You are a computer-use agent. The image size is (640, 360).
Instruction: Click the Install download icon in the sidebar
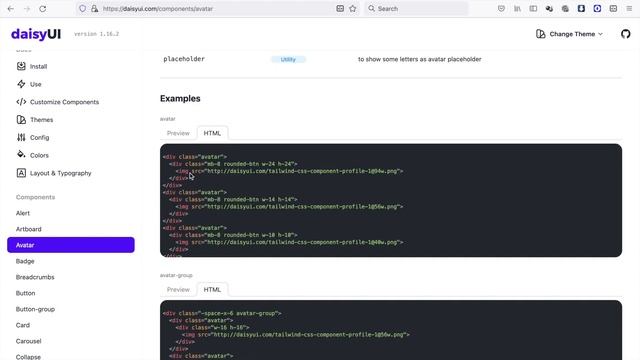(21, 66)
